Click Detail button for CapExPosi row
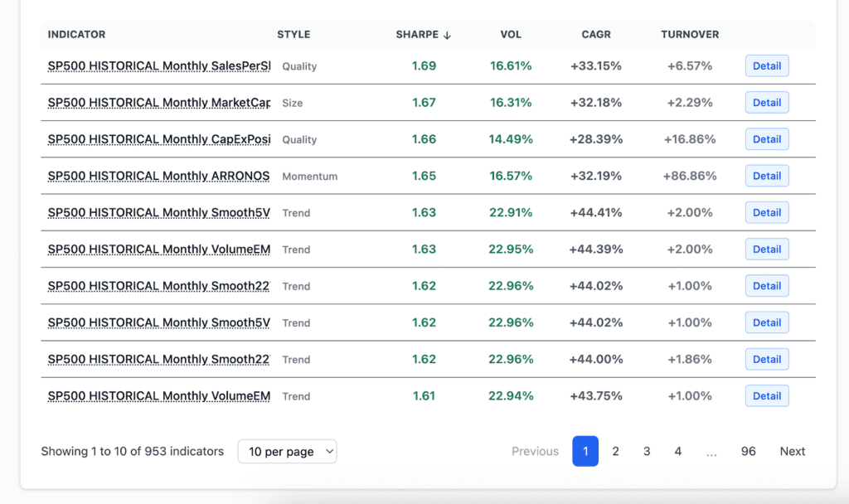 tap(766, 139)
